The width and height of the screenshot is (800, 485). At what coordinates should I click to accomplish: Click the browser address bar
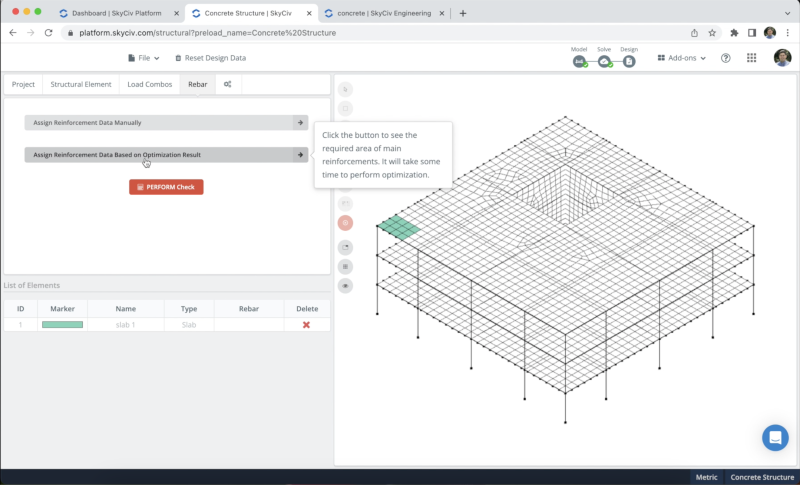(380, 33)
